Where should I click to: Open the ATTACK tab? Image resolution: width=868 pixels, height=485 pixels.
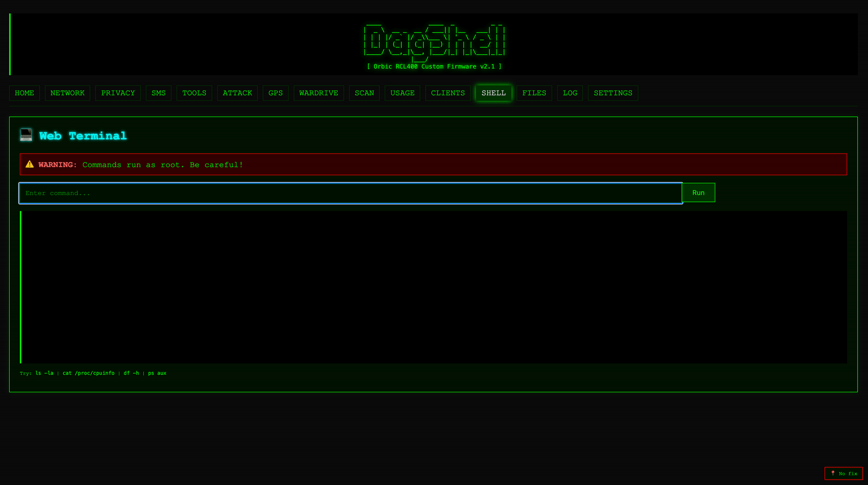(237, 93)
